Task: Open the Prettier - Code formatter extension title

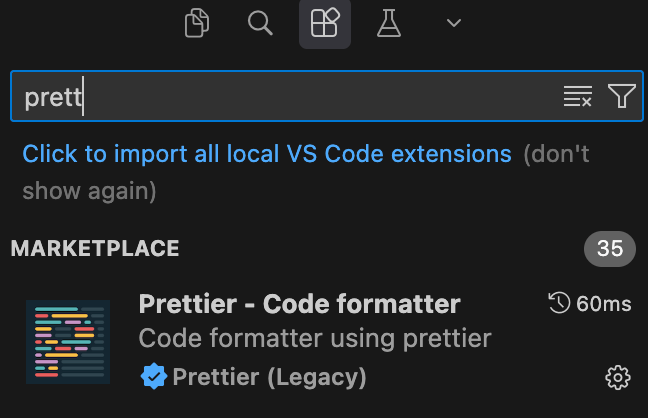Action: pyautogui.click(x=299, y=304)
